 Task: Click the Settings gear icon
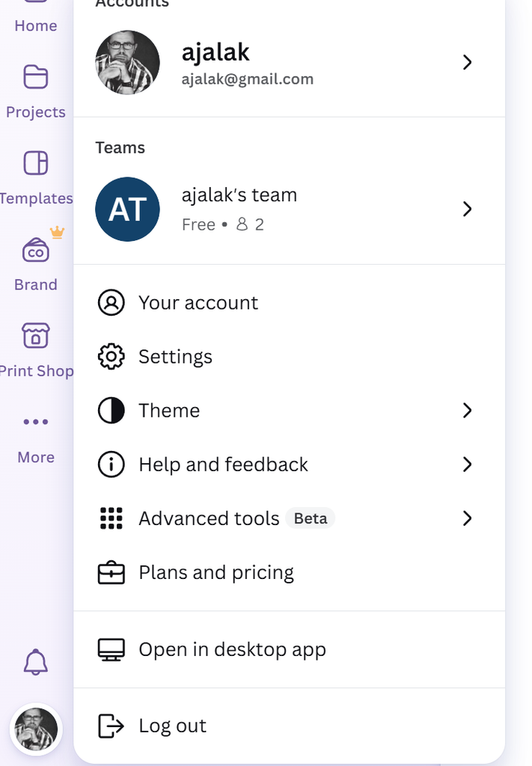point(111,357)
